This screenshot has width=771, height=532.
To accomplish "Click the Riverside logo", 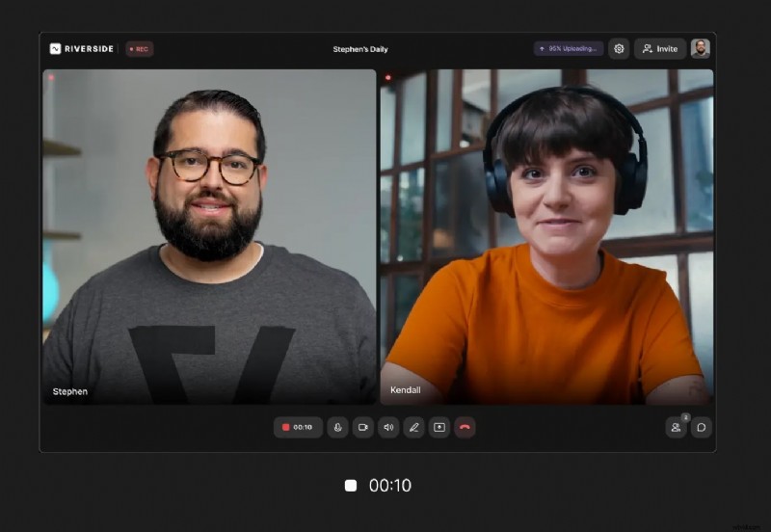I will click(x=82, y=49).
